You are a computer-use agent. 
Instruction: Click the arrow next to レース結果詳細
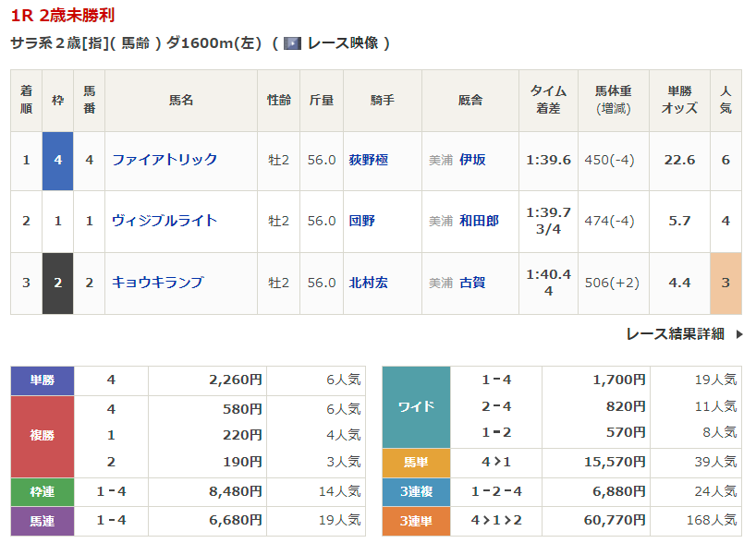[738, 334]
